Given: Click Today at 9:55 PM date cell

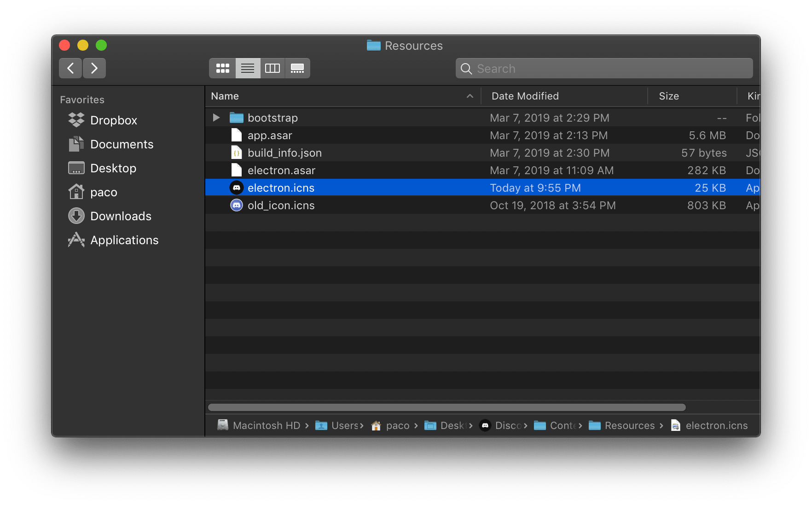Looking at the screenshot, I should click(x=535, y=188).
